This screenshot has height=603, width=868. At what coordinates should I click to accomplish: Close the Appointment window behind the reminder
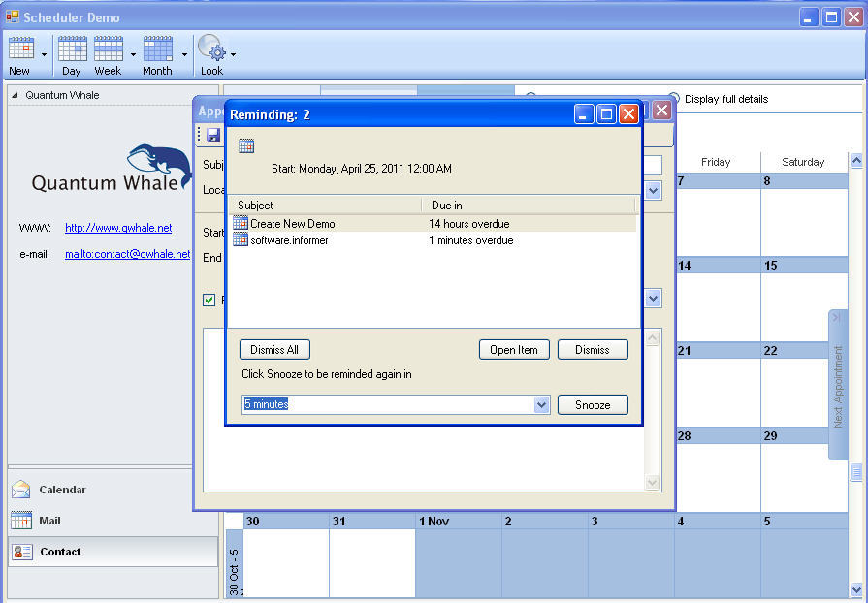[662, 111]
